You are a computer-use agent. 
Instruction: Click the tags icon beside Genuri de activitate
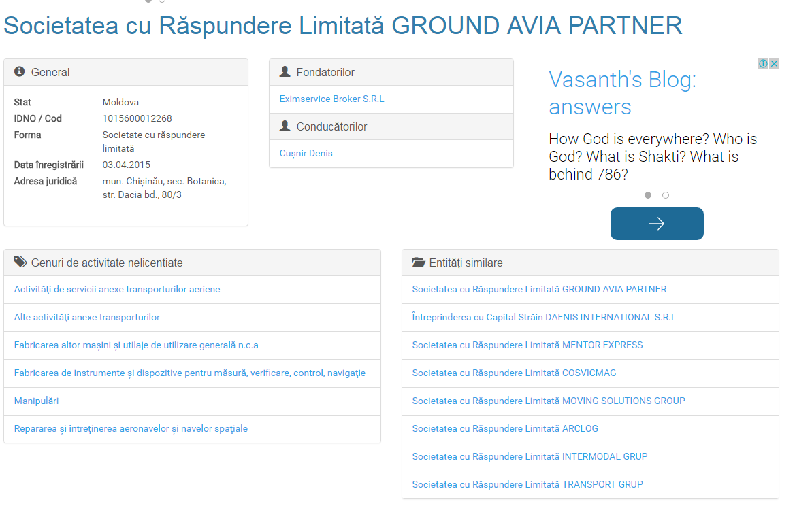[20, 262]
